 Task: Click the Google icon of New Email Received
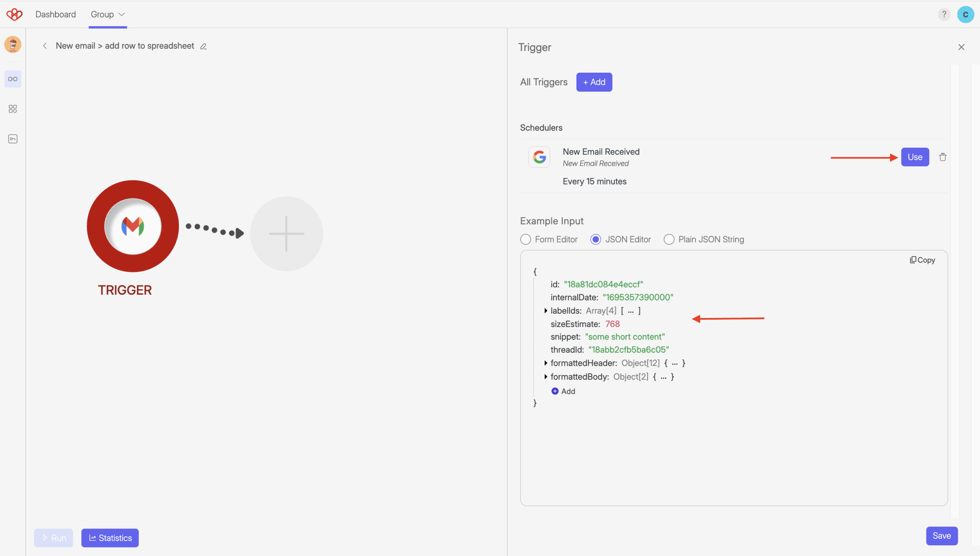[539, 157]
